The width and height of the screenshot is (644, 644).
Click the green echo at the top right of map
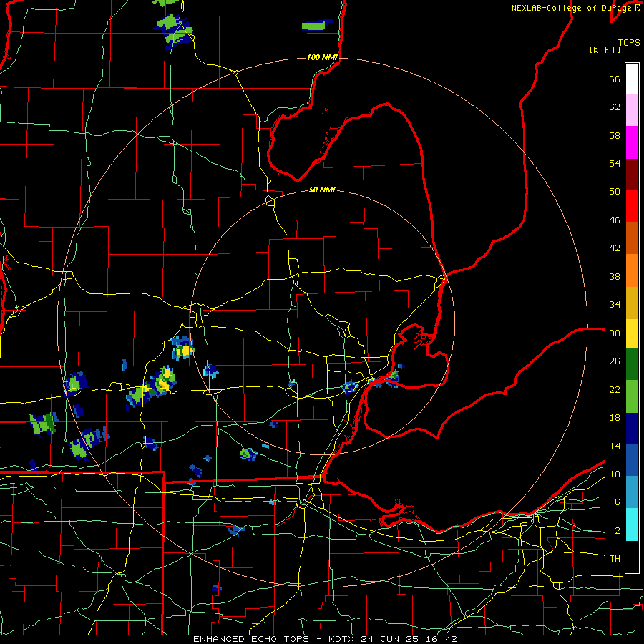point(317,26)
